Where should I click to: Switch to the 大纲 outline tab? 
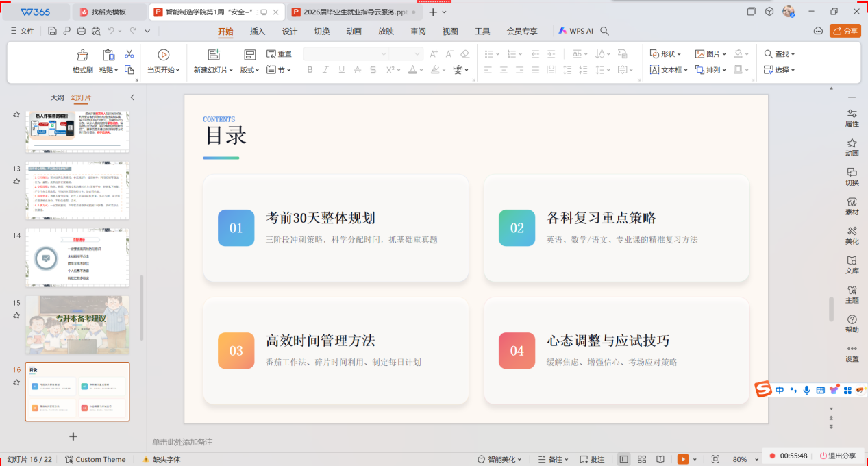[x=58, y=97]
